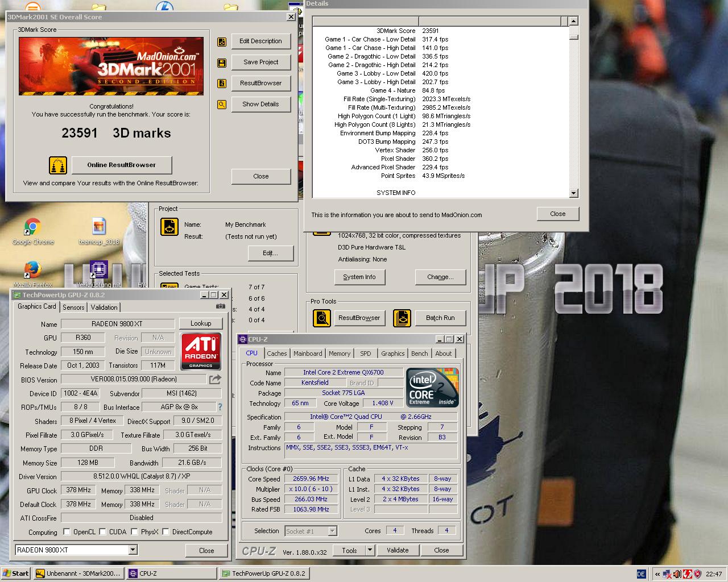Click the Save Project button
728x582 pixels.
pos(260,63)
